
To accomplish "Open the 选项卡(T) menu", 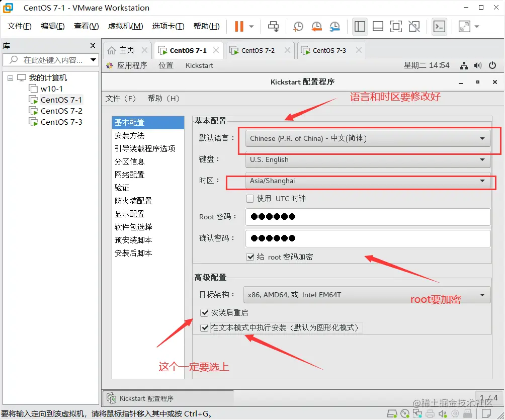I will tap(168, 26).
